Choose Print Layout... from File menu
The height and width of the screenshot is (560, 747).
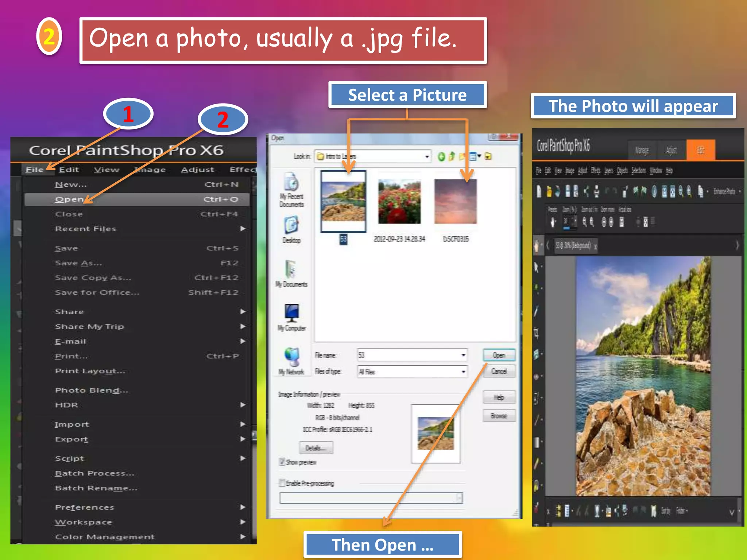[137, 371]
